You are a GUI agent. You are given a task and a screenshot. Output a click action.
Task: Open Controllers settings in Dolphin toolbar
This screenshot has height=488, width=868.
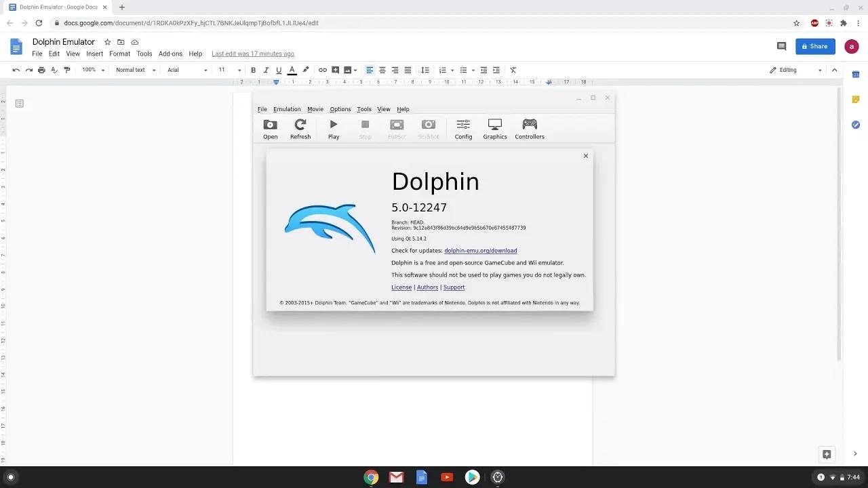pyautogui.click(x=530, y=129)
